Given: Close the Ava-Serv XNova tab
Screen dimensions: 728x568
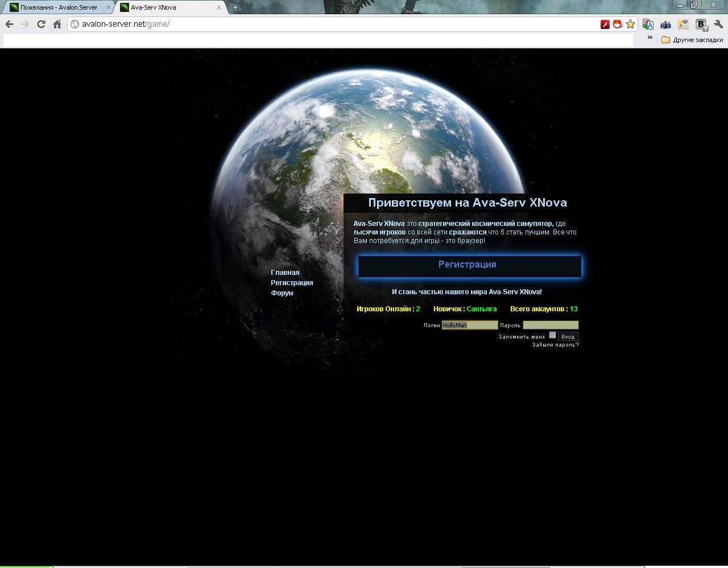Looking at the screenshot, I should click(x=219, y=7).
